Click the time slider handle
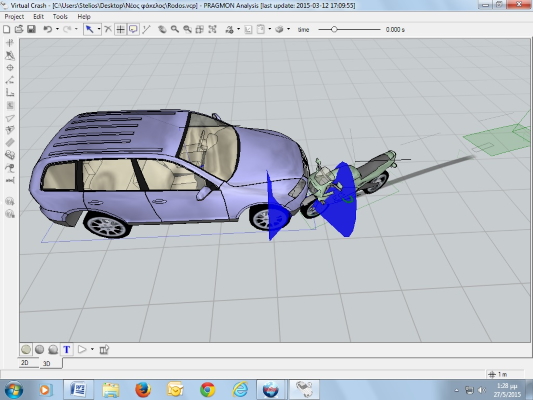 (x=334, y=30)
